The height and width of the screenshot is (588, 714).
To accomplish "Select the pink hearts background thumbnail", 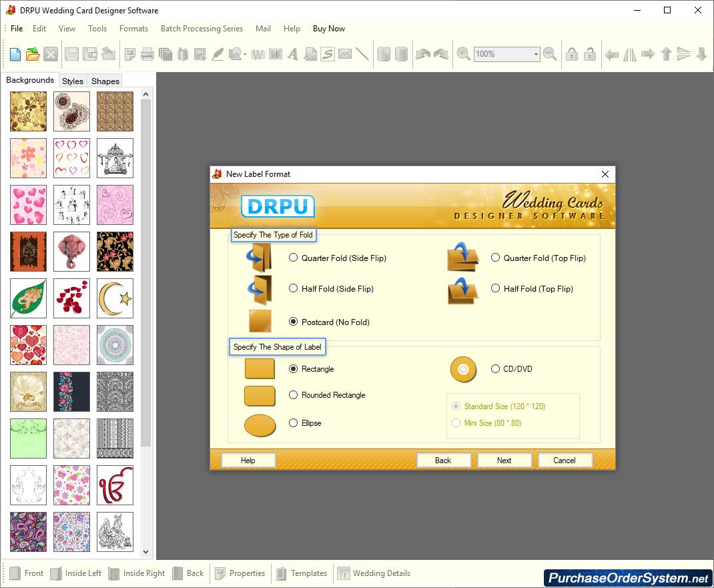I will [x=28, y=205].
